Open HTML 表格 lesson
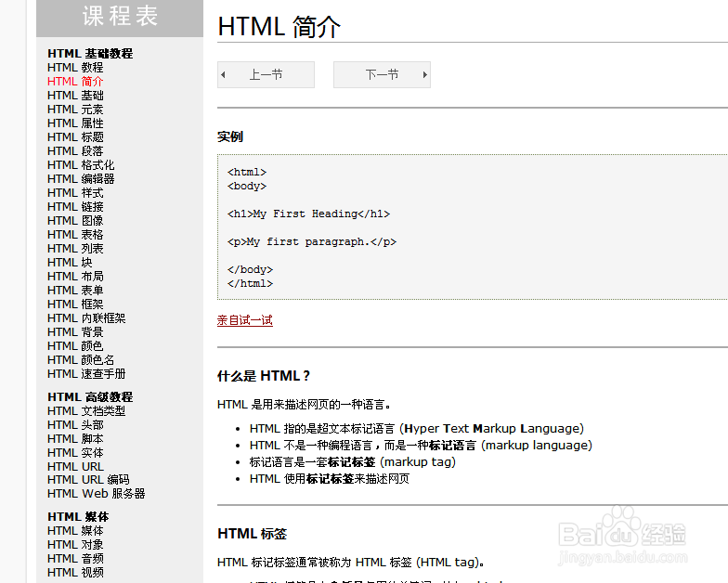728x583 pixels. [75, 235]
